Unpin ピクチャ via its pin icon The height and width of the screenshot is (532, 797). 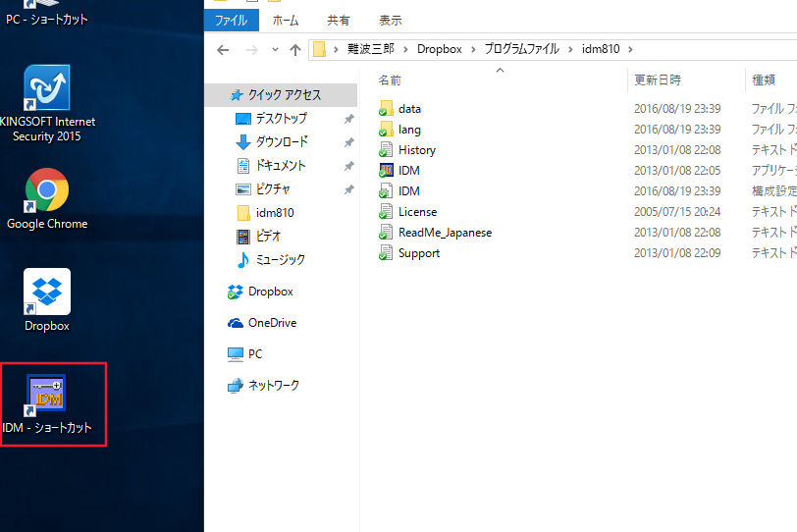click(348, 189)
